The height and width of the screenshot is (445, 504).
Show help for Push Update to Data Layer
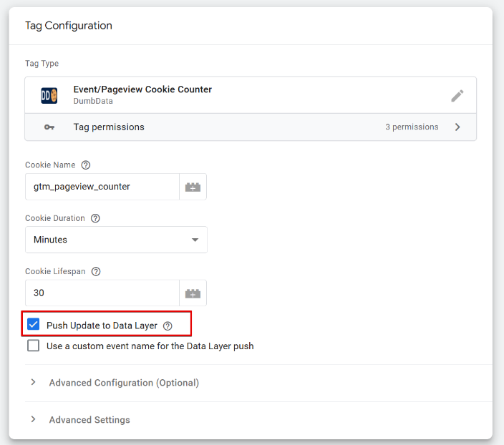pyautogui.click(x=168, y=326)
